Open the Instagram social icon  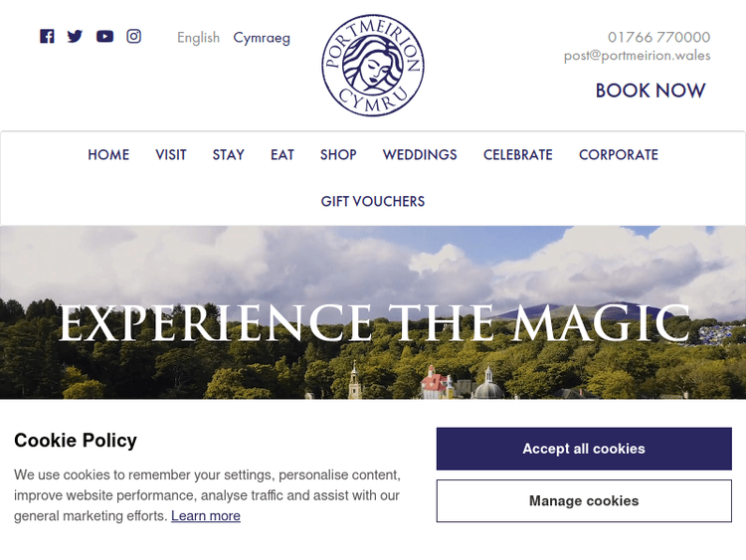pyautogui.click(x=133, y=36)
